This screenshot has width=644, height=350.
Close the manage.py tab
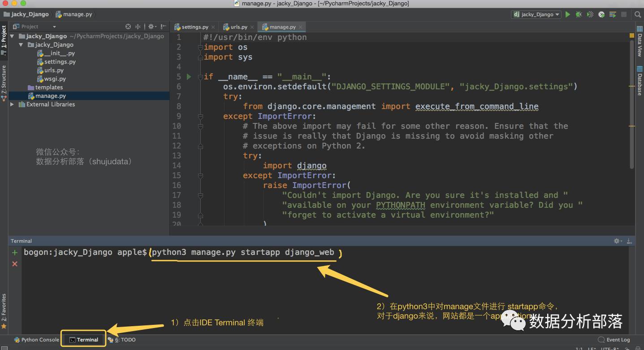click(x=300, y=27)
